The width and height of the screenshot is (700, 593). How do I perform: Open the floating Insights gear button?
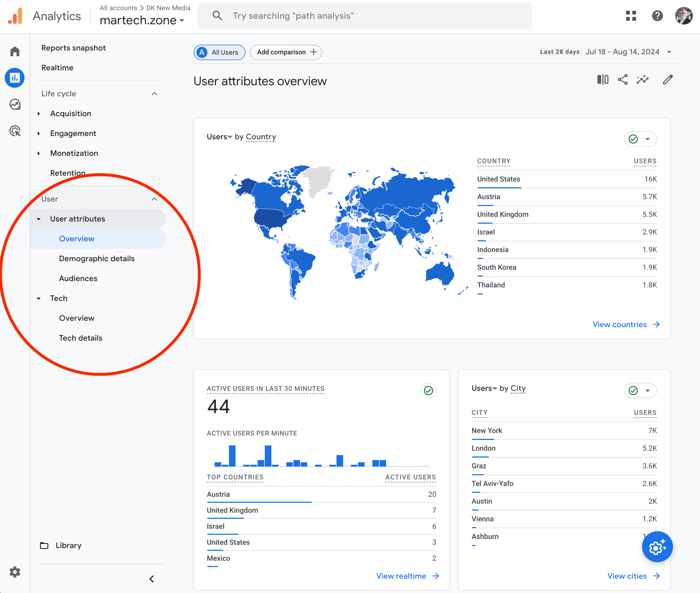[x=657, y=547]
